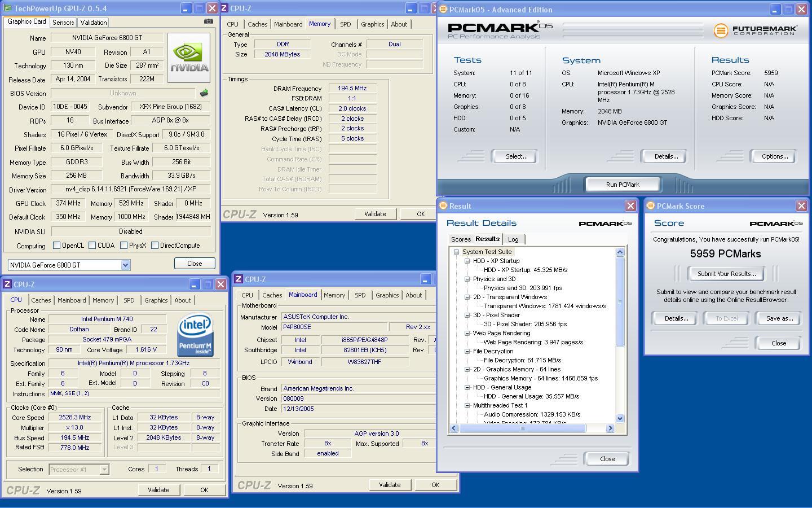Click the GPU-Z screenshot camera icon

click(x=208, y=21)
